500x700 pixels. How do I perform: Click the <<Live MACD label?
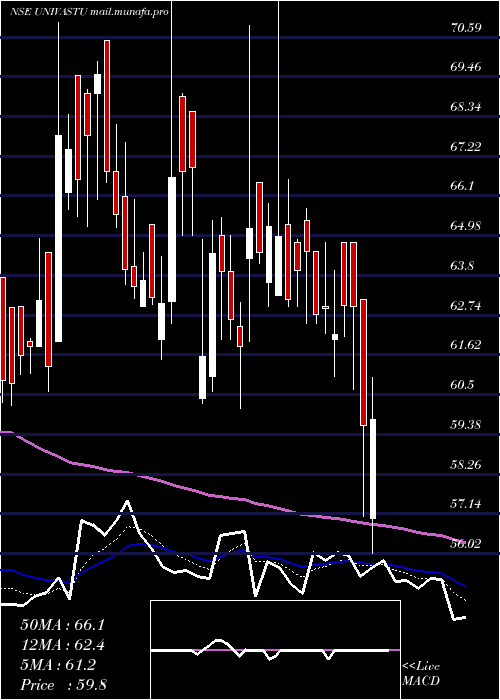coord(421,674)
